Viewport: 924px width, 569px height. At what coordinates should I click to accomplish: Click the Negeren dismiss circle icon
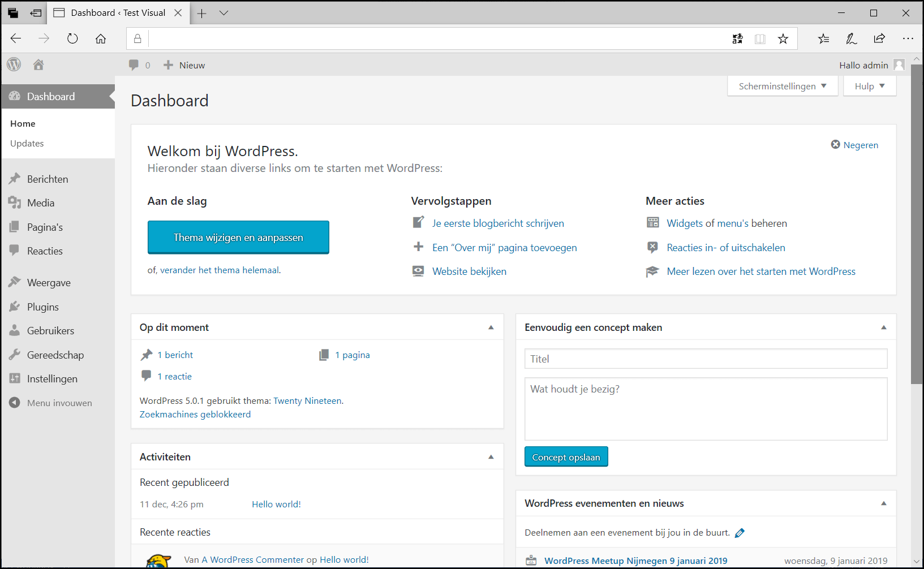pyautogui.click(x=835, y=144)
